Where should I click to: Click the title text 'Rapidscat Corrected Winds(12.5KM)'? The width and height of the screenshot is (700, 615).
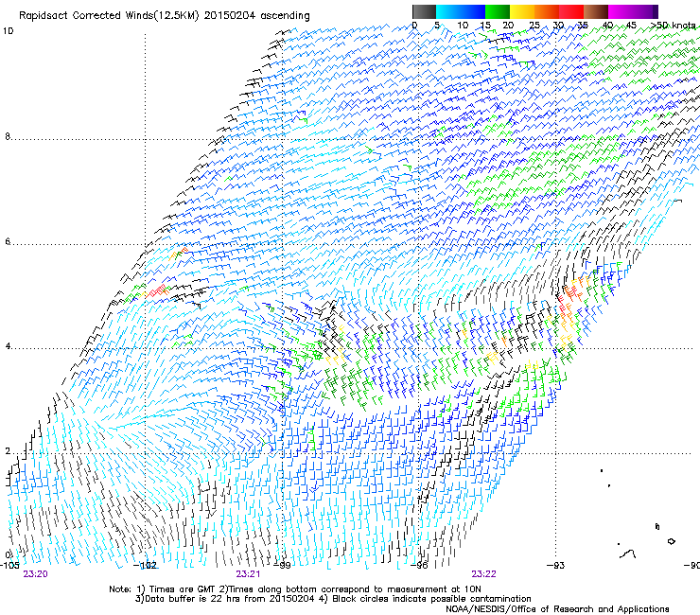pos(109,16)
